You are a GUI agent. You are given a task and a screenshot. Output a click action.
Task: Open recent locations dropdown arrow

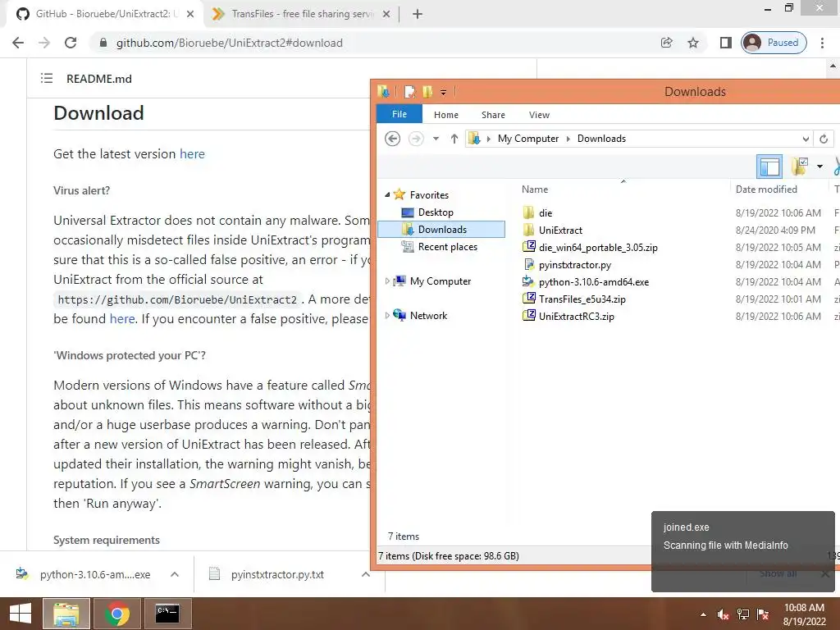coord(436,139)
